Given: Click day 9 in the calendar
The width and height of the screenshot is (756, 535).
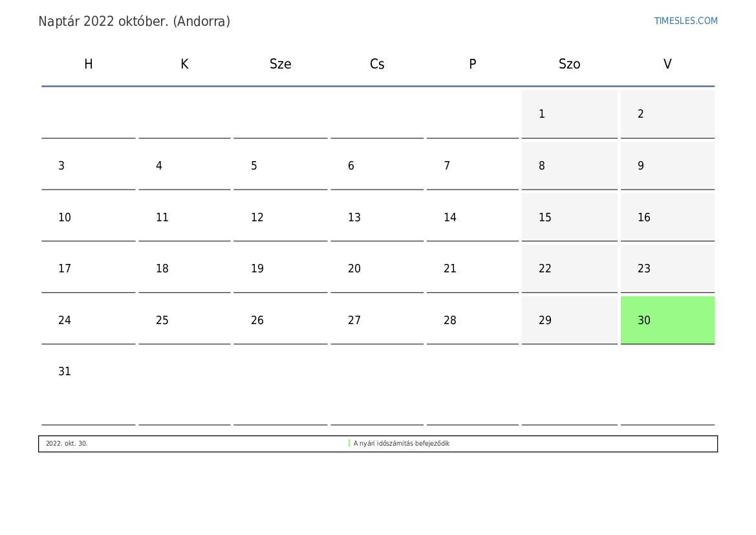Looking at the screenshot, I should coord(667,166).
